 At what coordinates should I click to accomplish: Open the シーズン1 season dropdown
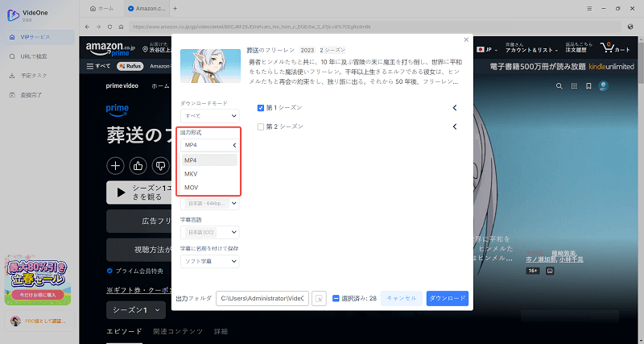136,310
